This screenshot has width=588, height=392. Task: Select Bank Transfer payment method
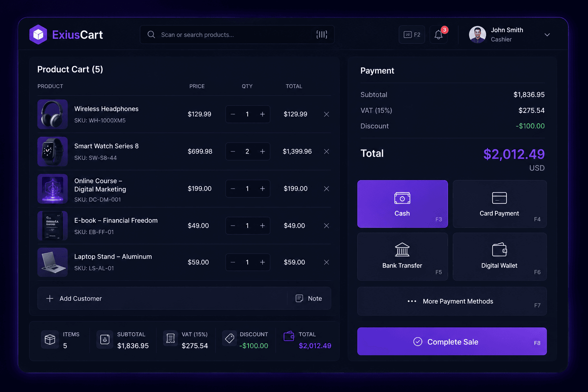pos(402,257)
